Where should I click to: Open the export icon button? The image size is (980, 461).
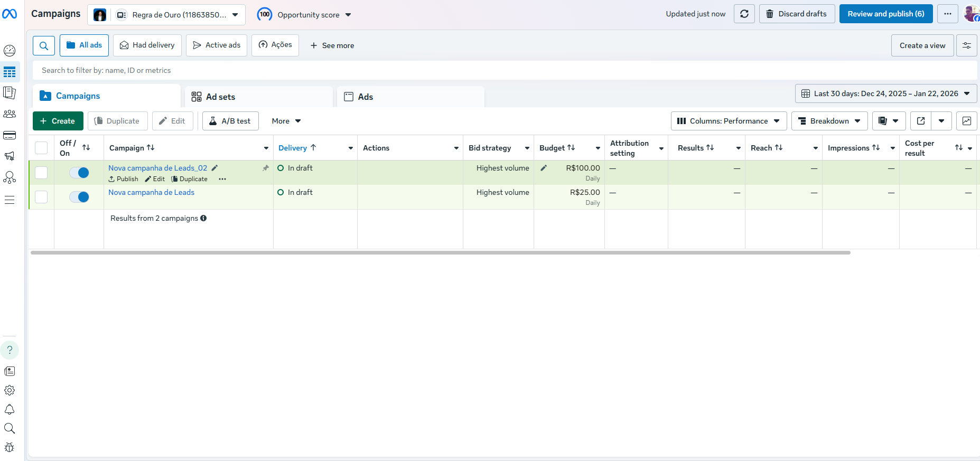pos(920,121)
